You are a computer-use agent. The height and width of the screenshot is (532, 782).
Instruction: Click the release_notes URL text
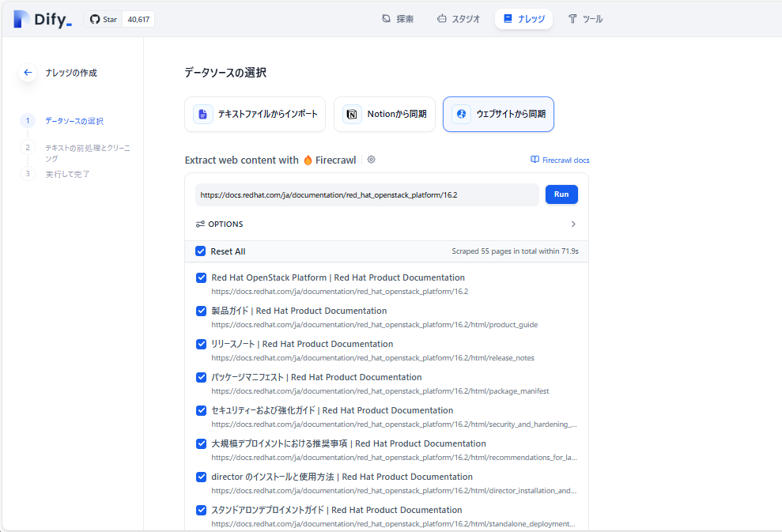[372, 358]
